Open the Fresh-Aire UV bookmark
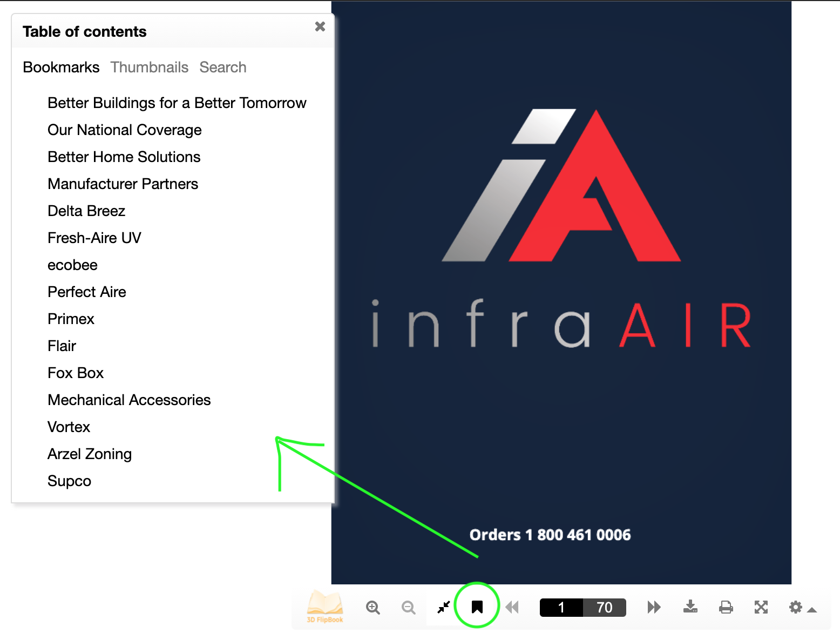This screenshot has height=633, width=840. coord(94,238)
